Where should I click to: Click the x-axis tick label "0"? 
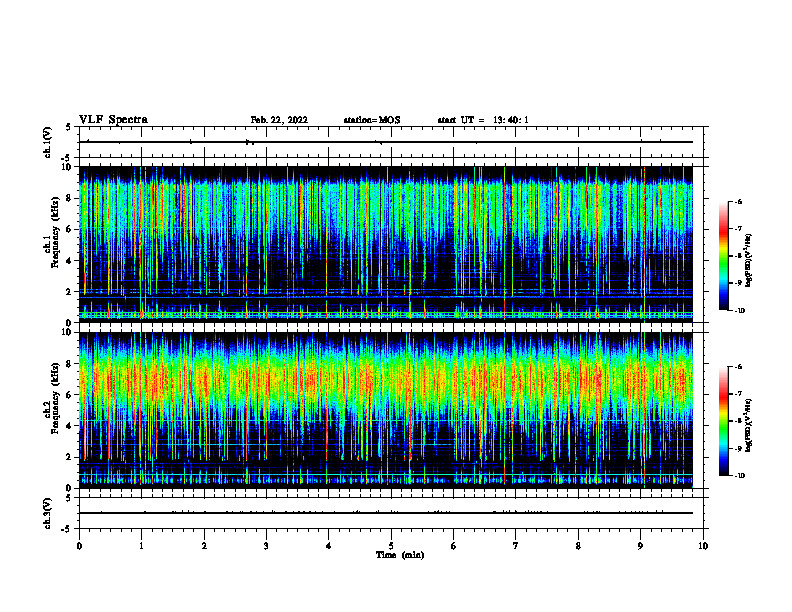(79, 546)
